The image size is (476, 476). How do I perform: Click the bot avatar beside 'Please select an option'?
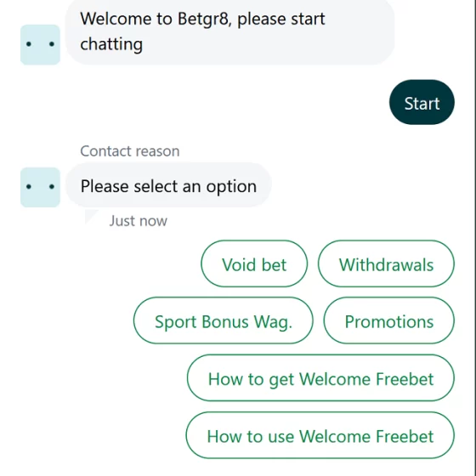(40, 187)
